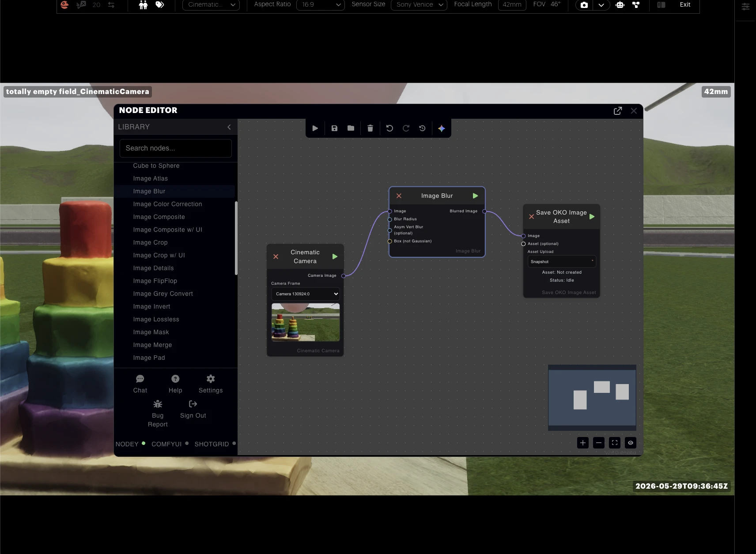This screenshot has height=554, width=756.
Task: Open a graph using the folder icon
Action: (351, 128)
